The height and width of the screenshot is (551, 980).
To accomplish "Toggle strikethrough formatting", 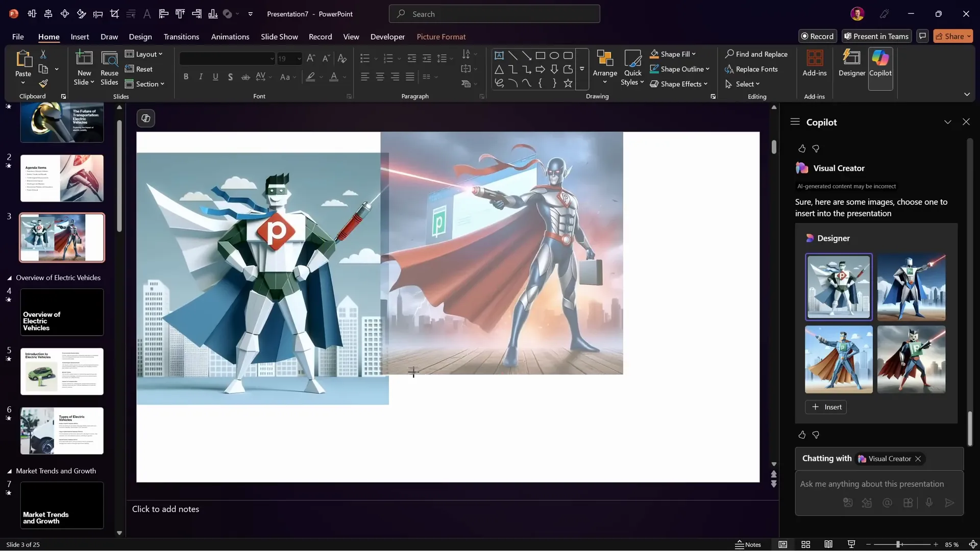I will (246, 77).
